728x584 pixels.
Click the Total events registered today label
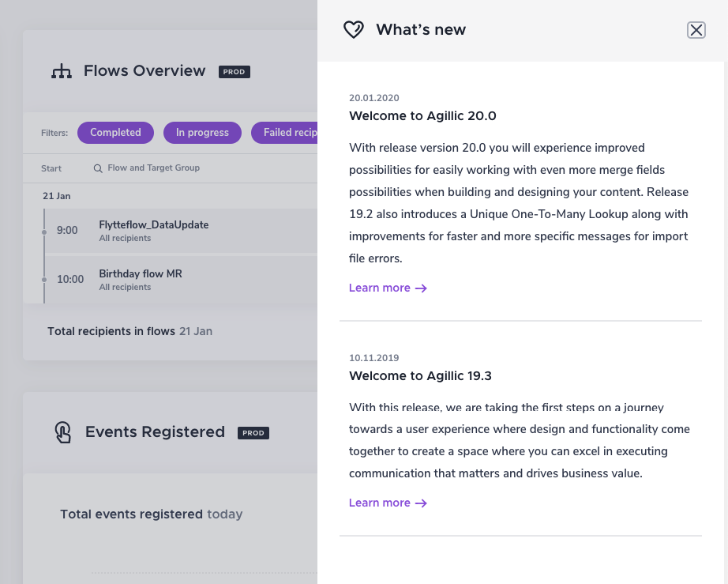[x=152, y=514]
